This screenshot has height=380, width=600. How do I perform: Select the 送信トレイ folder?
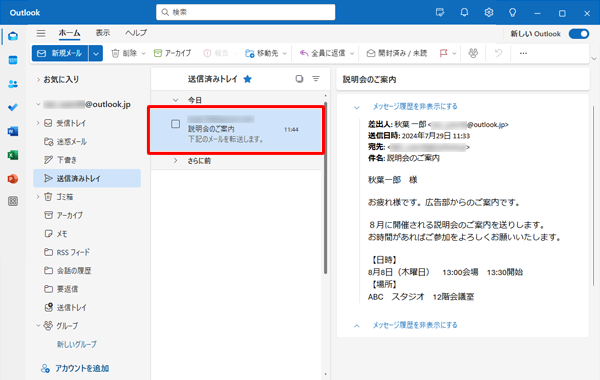(87, 307)
